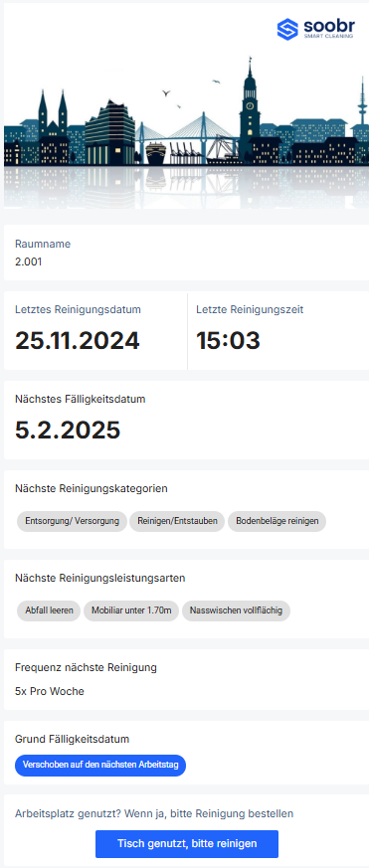This screenshot has width=369, height=868.
Task: Select the 'Entsorgung/ Versorgung' category chip
Action: [72, 521]
